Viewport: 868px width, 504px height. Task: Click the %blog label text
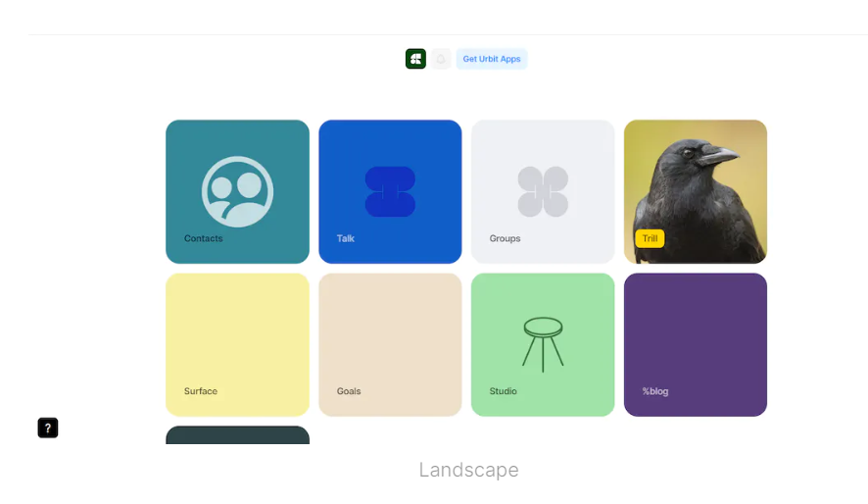655,391
